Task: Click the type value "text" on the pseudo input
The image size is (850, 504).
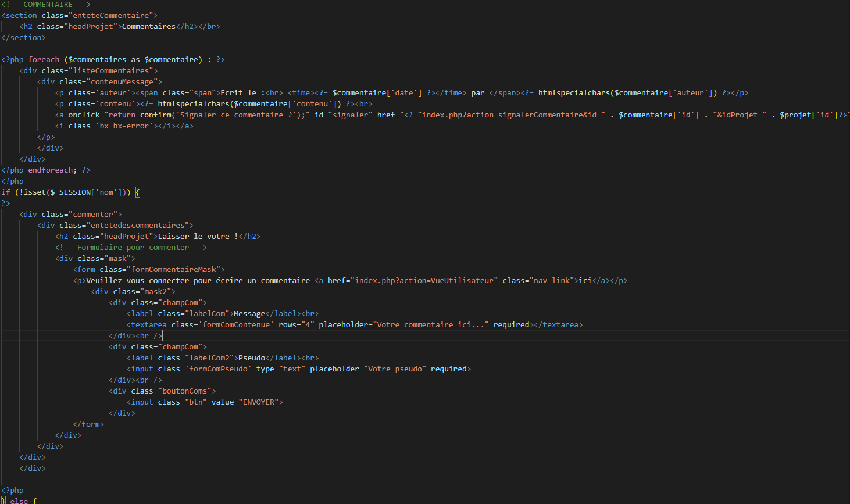Action: [292, 369]
